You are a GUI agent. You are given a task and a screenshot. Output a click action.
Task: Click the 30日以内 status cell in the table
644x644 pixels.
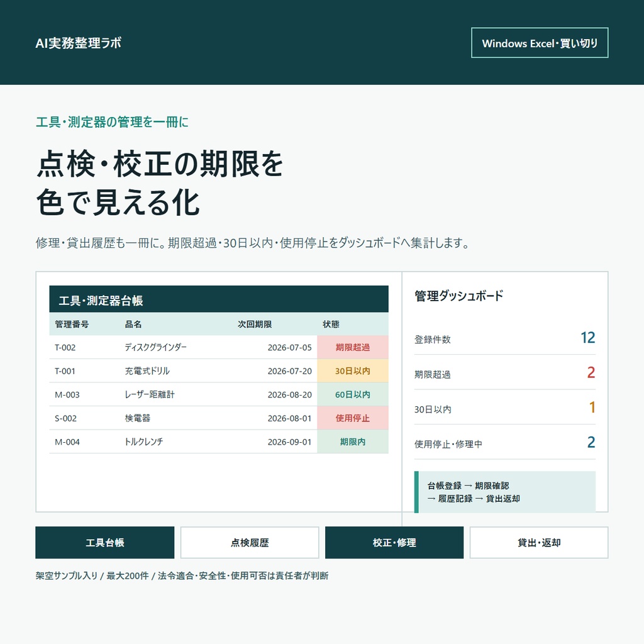click(353, 371)
